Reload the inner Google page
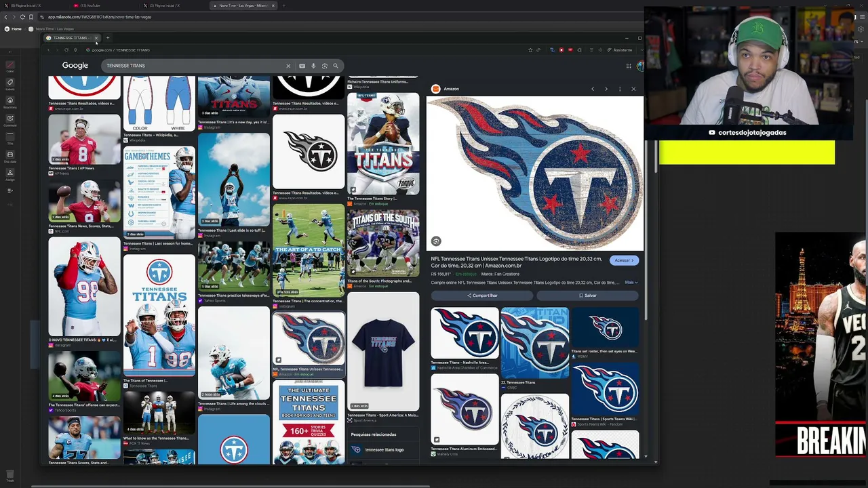This screenshot has width=868, height=488. click(66, 50)
